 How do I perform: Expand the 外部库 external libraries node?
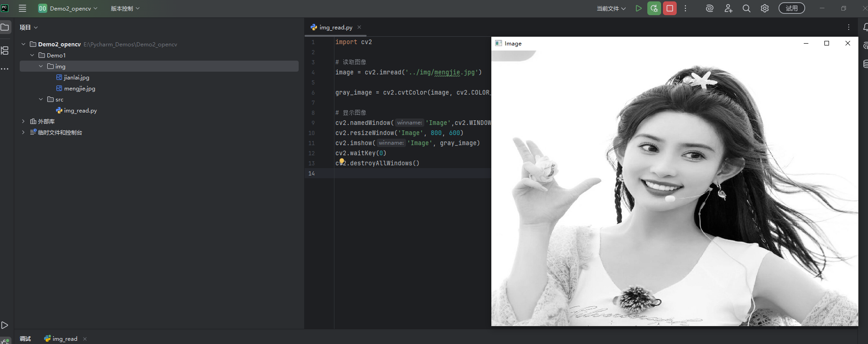point(23,121)
